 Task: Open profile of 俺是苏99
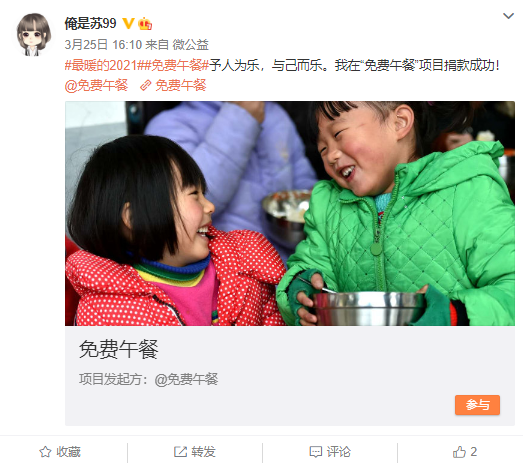point(90,23)
